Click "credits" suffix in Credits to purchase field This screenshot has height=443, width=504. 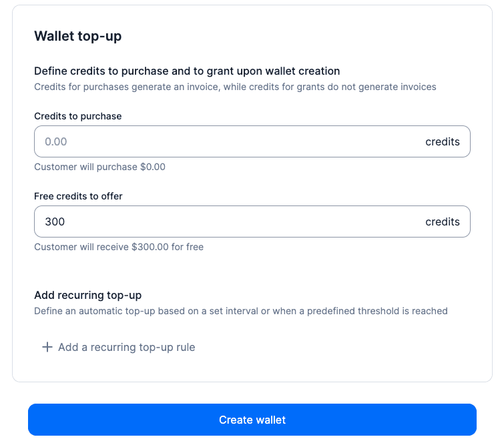click(442, 141)
